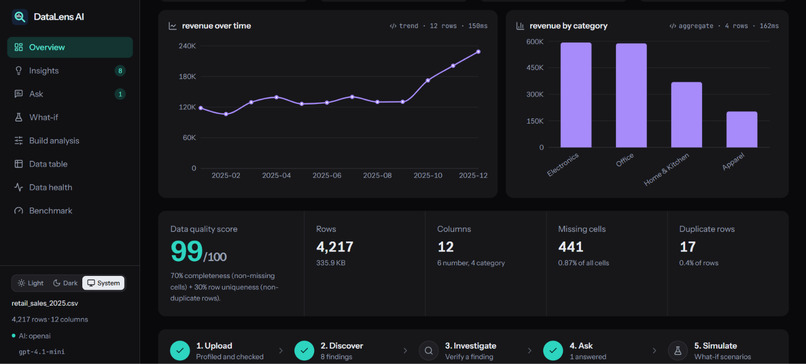Click the Duplicate rows value 17
This screenshot has width=806, height=364.
[687, 247]
